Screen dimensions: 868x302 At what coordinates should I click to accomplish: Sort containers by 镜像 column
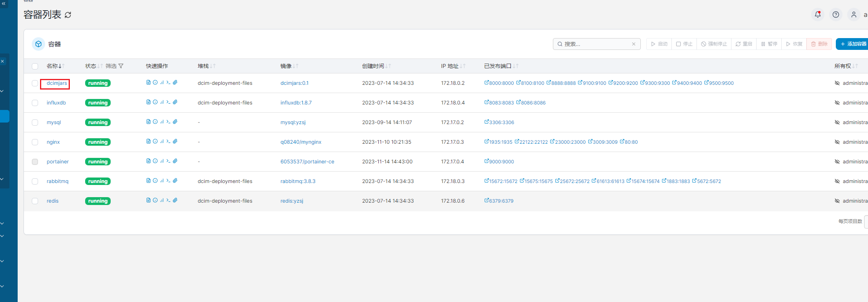[289, 66]
